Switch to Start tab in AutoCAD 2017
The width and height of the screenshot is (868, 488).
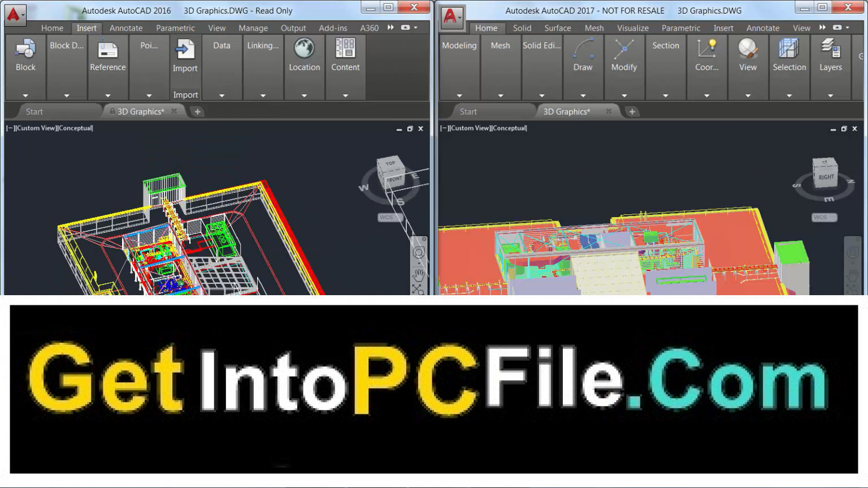(x=468, y=111)
